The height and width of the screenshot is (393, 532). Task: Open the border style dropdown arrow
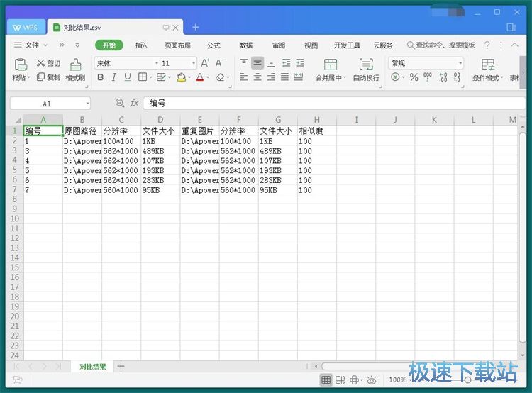(x=150, y=77)
